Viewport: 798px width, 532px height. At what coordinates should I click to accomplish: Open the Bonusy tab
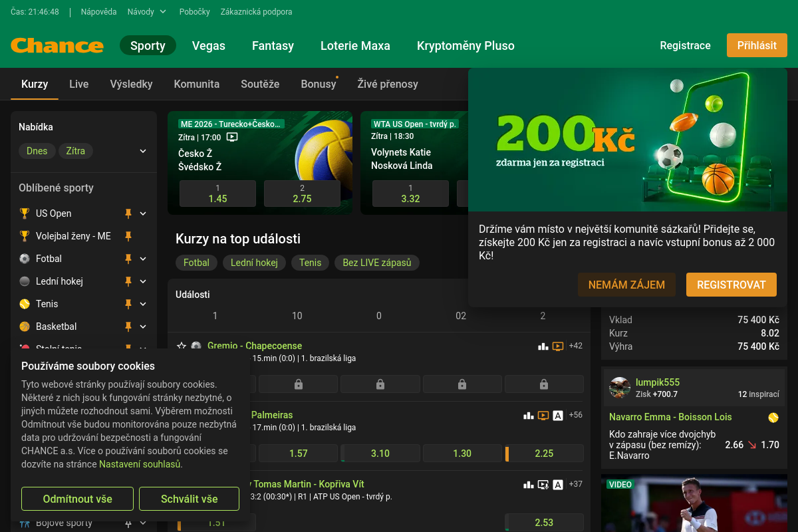(319, 84)
